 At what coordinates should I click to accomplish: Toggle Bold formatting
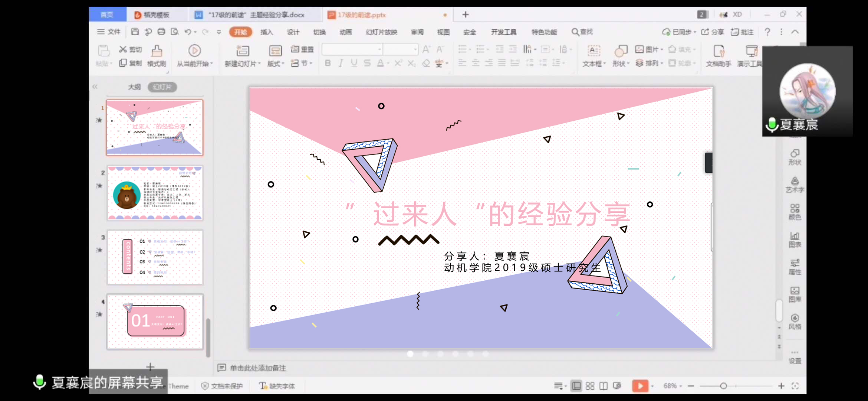pyautogui.click(x=328, y=63)
